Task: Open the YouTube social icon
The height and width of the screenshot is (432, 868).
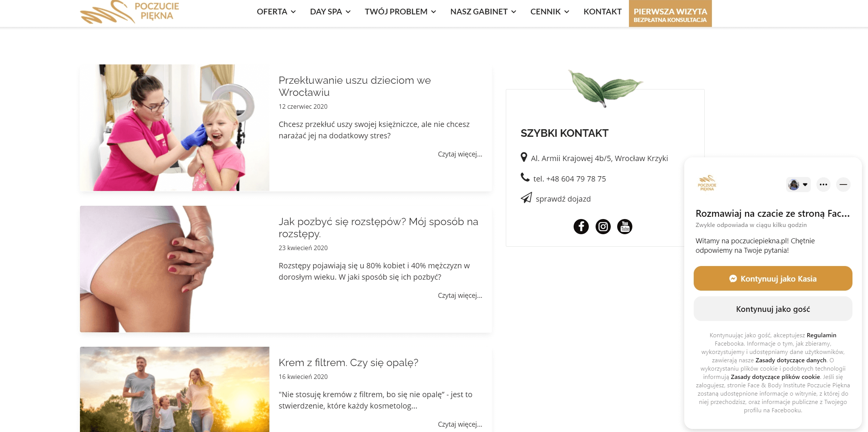Action: click(625, 227)
